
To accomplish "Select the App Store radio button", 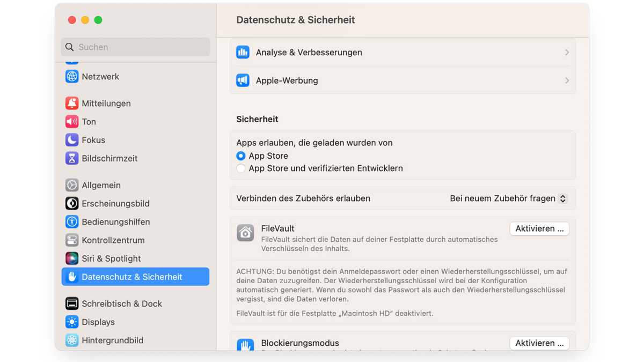I will [241, 156].
